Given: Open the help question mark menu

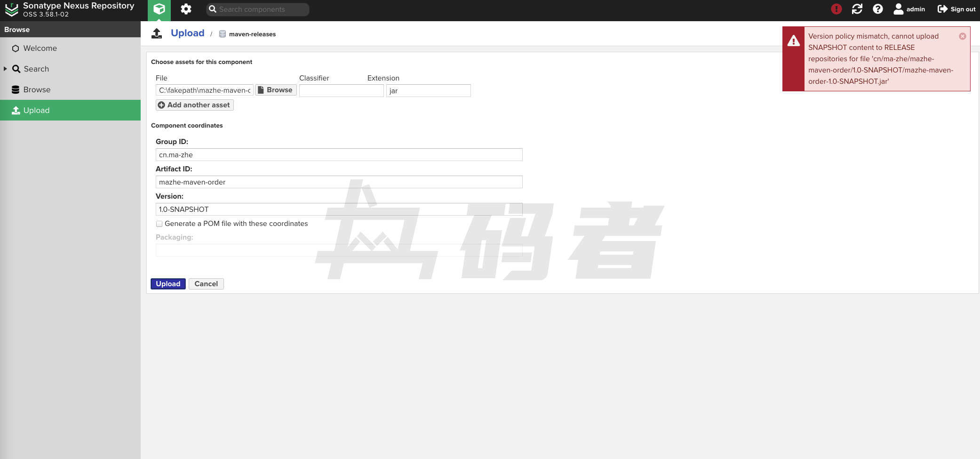Looking at the screenshot, I should click(877, 9).
